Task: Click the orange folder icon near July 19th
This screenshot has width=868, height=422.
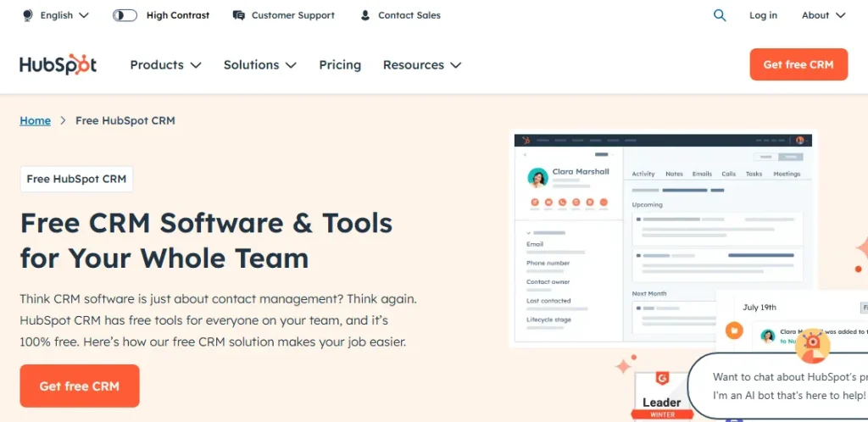Action: pyautogui.click(x=734, y=330)
